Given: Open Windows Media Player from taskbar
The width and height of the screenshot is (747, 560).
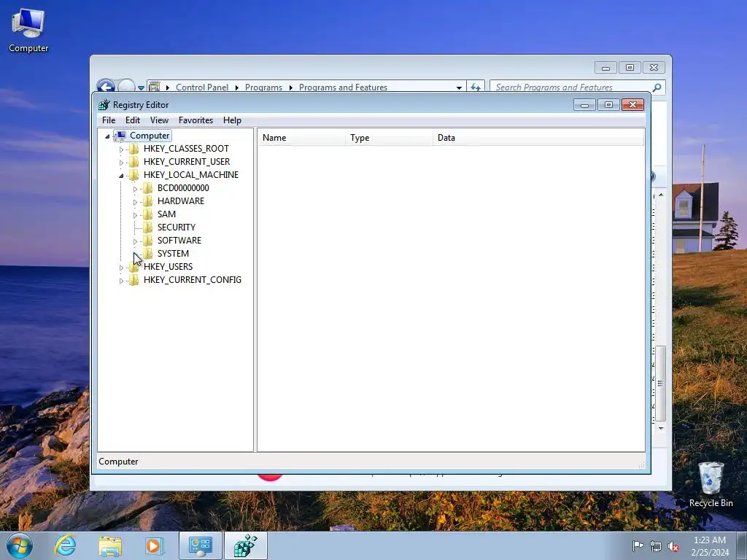Looking at the screenshot, I should pyautogui.click(x=154, y=545).
